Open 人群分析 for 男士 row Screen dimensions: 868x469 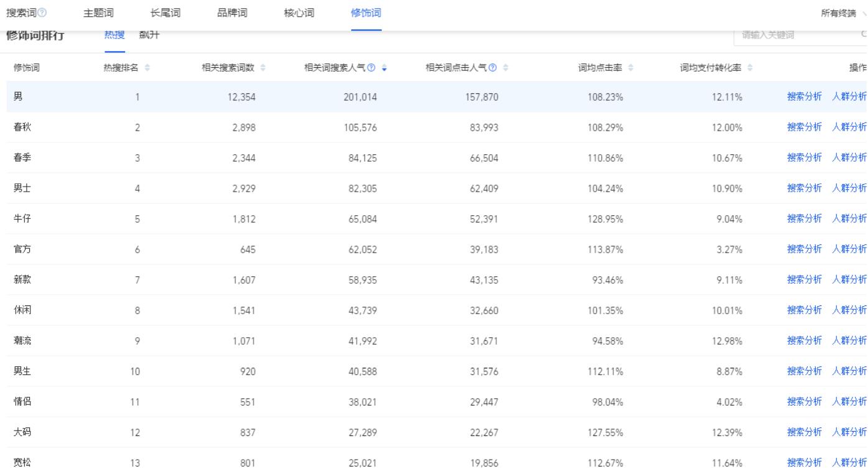pos(849,188)
